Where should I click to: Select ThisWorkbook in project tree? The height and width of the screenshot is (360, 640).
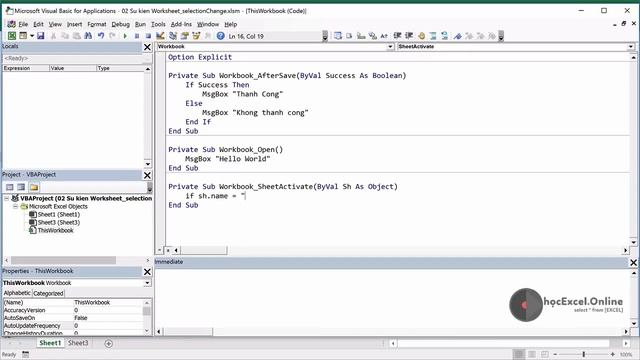point(56,231)
